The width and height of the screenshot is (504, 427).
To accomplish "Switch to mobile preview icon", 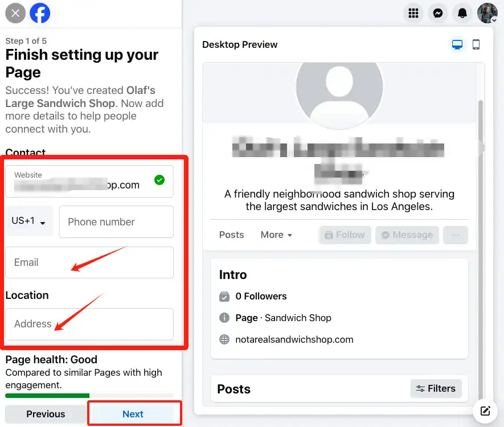I will coord(476,44).
